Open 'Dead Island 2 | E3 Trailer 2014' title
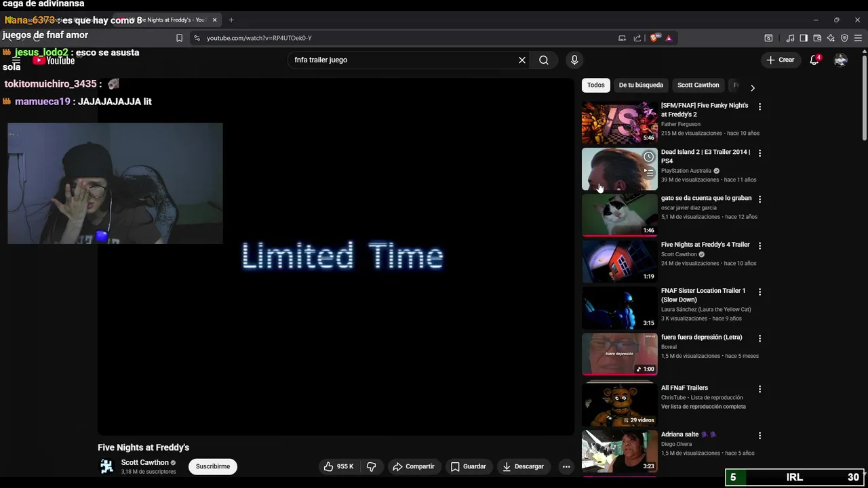Image resolution: width=868 pixels, height=488 pixels. coord(705,157)
